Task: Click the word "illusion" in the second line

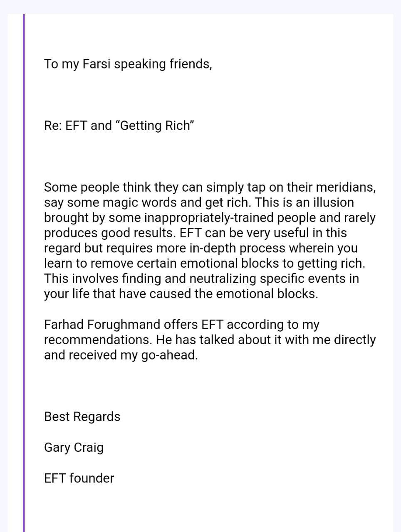Action: click(x=334, y=202)
